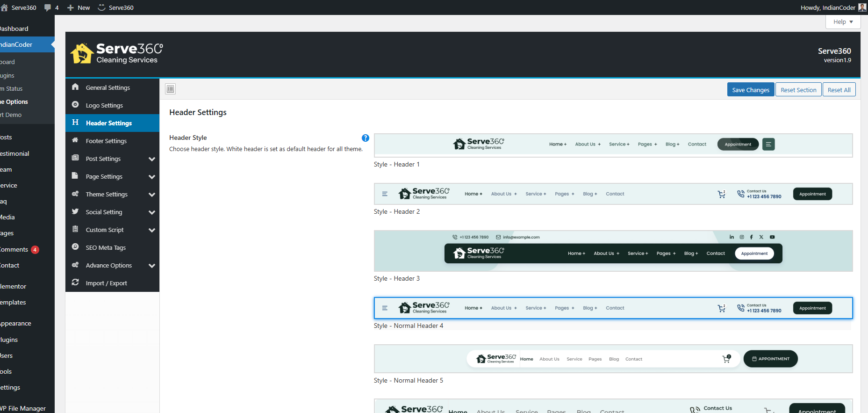Click the Footer Settings icon
The image size is (868, 413).
[75, 140]
